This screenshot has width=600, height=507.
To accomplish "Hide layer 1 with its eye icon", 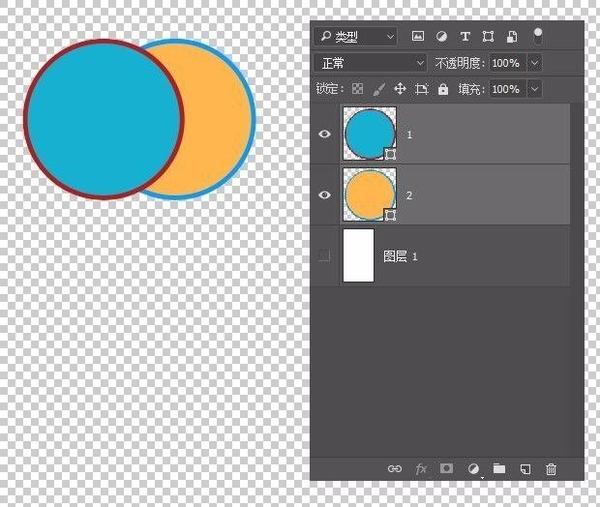I will (324, 134).
